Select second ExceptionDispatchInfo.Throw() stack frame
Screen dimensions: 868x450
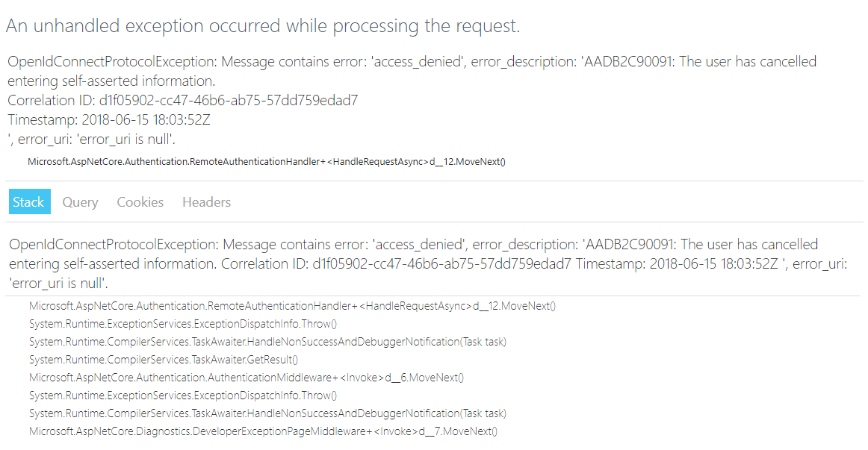pyautogui.click(x=183, y=396)
